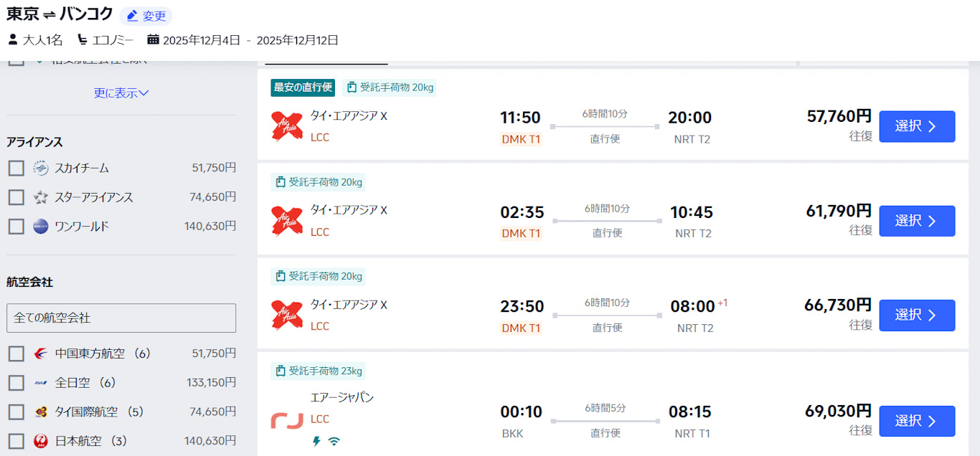
Task: Click the calendar icon beside travel dates
Action: click(153, 39)
